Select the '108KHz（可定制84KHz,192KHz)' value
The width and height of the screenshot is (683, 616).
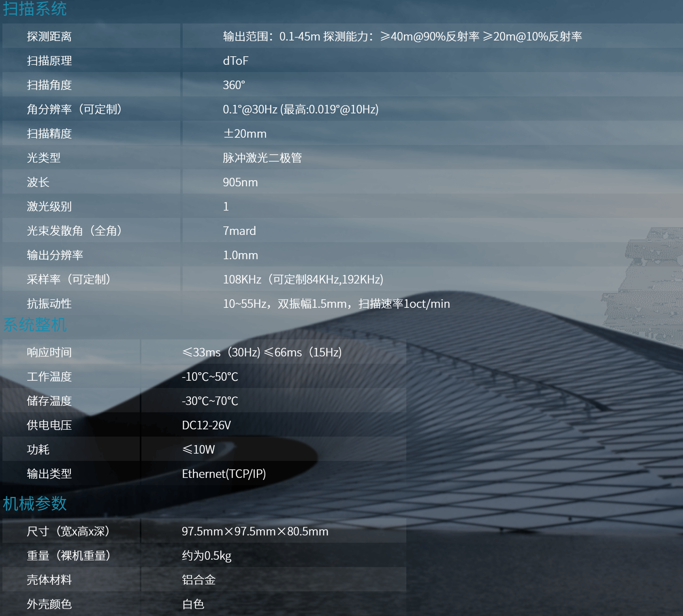click(x=303, y=279)
